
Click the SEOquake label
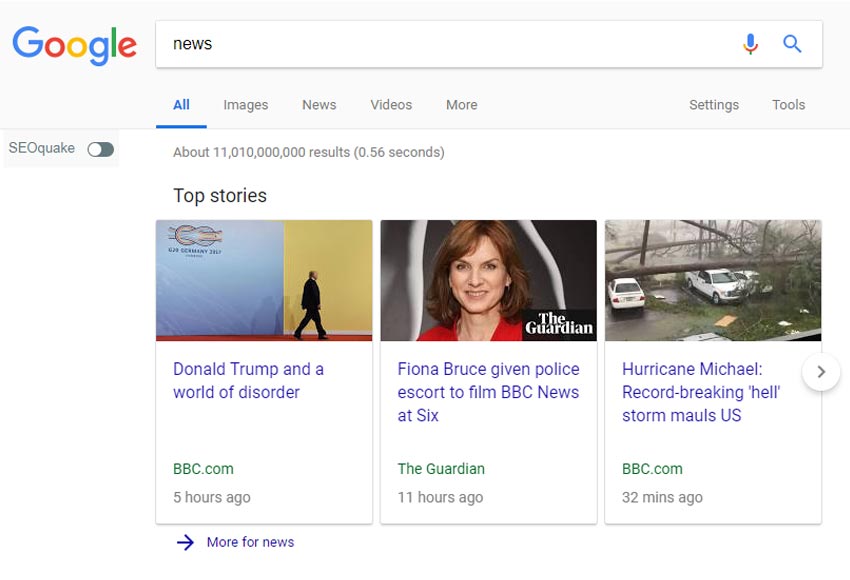[42, 148]
